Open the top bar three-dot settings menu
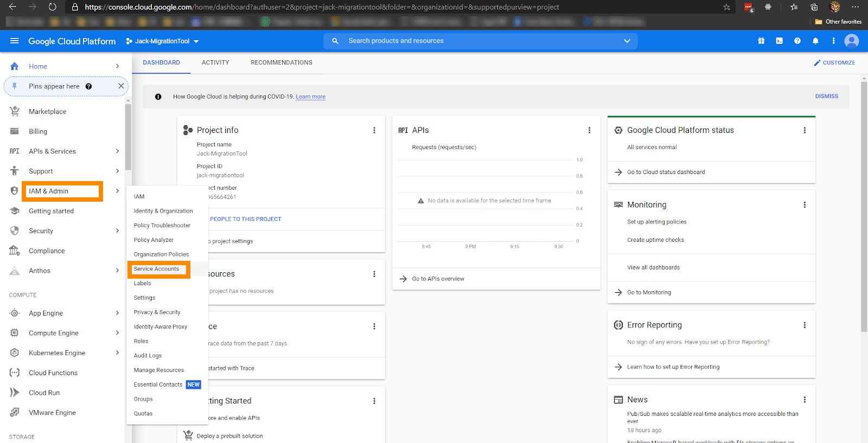Viewport: 868px width, 443px height. [x=833, y=41]
